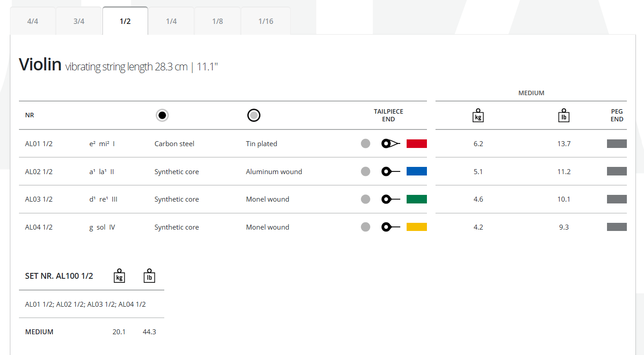
Task: Click the ball-end icon for AL03 1/2
Action: pos(391,199)
